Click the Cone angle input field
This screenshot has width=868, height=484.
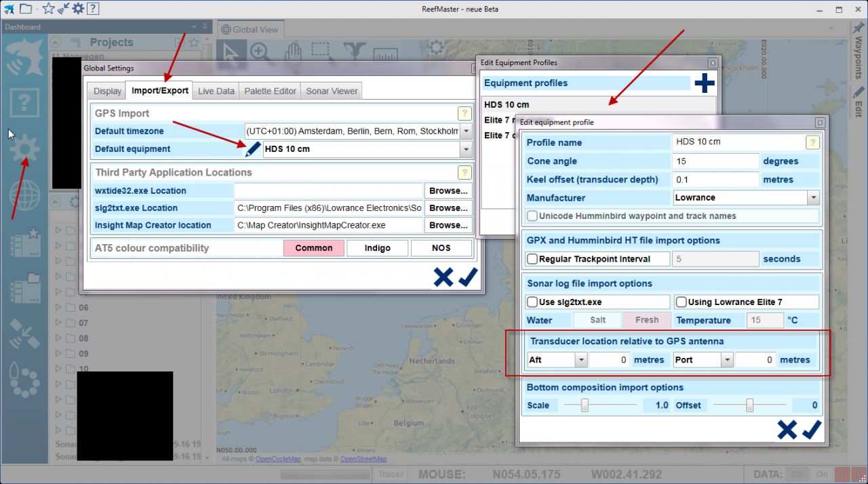[715, 161]
